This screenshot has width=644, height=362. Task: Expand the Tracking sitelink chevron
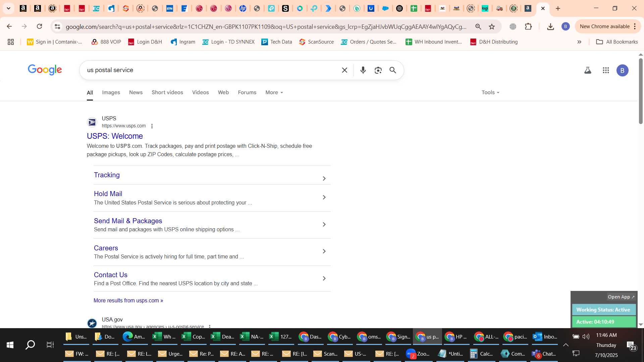click(x=324, y=179)
